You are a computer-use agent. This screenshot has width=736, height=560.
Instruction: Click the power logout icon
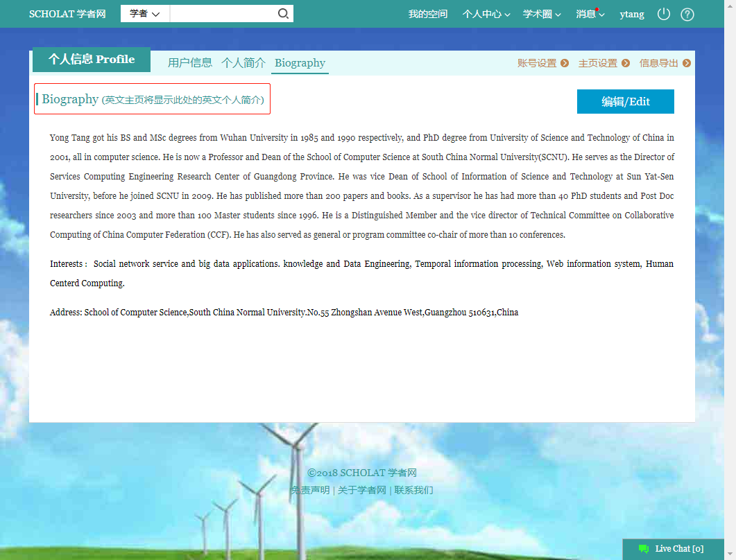(664, 14)
